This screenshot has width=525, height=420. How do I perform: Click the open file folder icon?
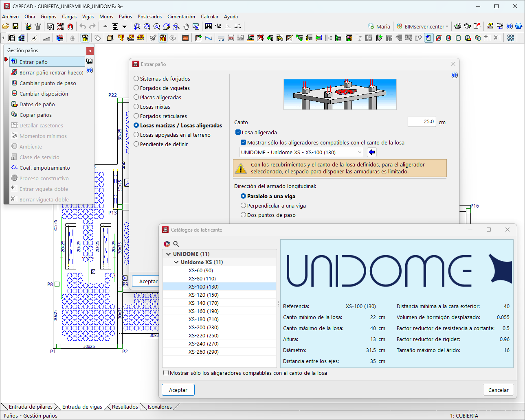click(x=6, y=26)
